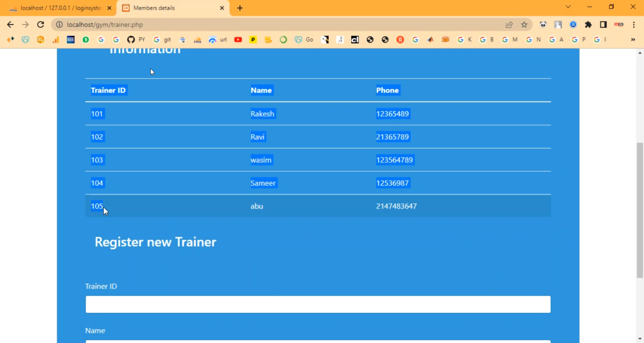Image resolution: width=644 pixels, height=343 pixels.
Task: Open the panda extension
Action: click(x=543, y=25)
